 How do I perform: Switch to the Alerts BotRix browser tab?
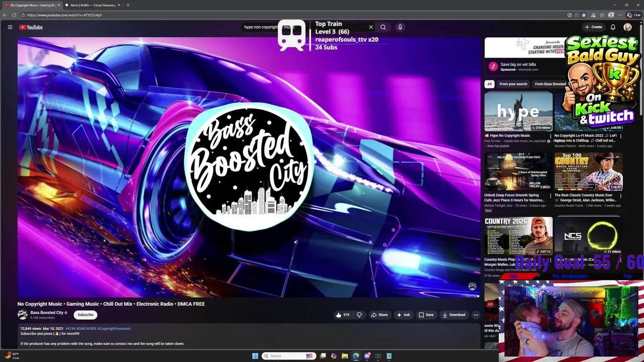click(x=93, y=5)
